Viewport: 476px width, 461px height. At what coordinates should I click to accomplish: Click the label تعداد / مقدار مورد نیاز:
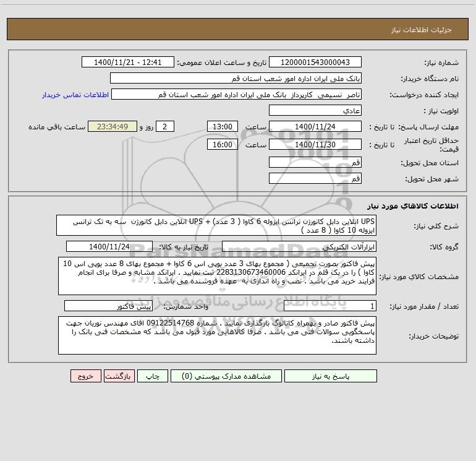coord(424,307)
